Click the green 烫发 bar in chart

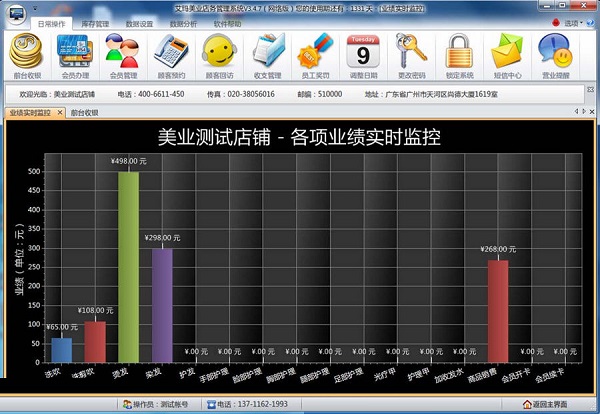(x=129, y=267)
